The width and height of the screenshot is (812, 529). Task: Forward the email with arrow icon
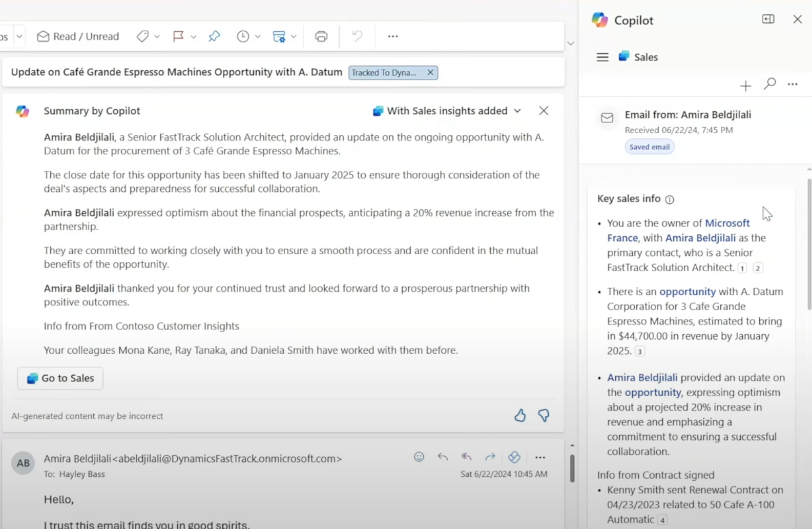tap(490, 457)
